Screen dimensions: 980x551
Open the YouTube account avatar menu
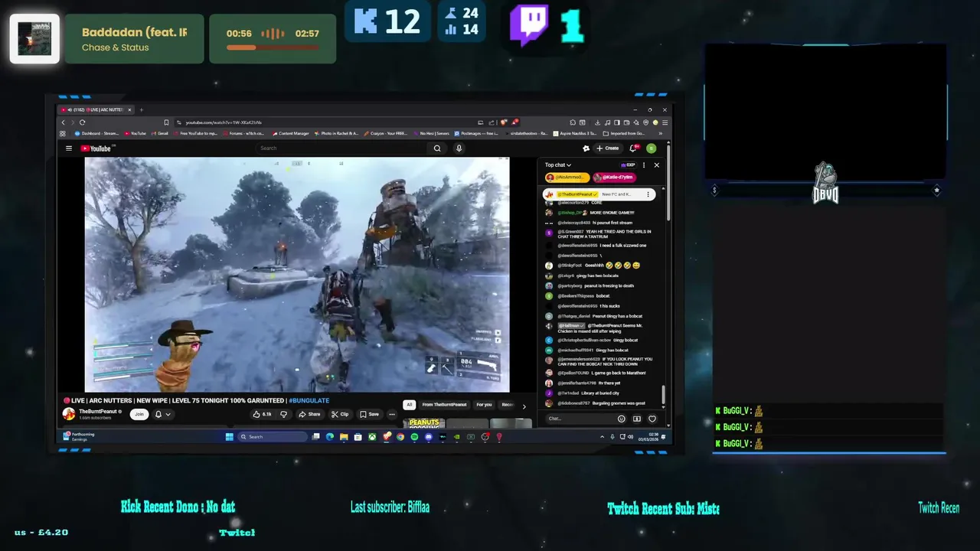[x=651, y=148]
